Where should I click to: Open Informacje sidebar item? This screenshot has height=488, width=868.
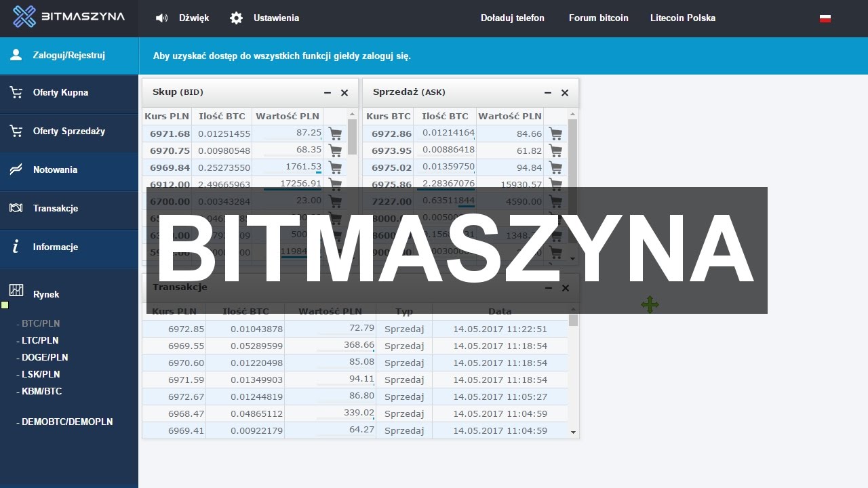[x=69, y=247]
